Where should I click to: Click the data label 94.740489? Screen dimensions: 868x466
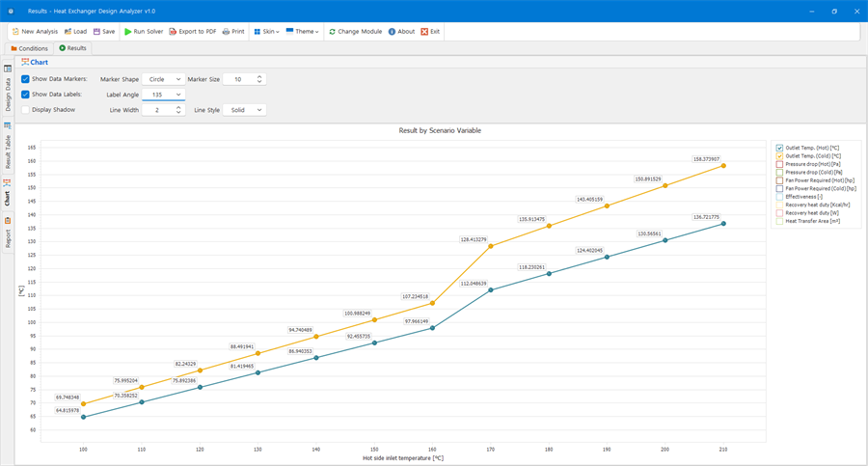pos(300,330)
